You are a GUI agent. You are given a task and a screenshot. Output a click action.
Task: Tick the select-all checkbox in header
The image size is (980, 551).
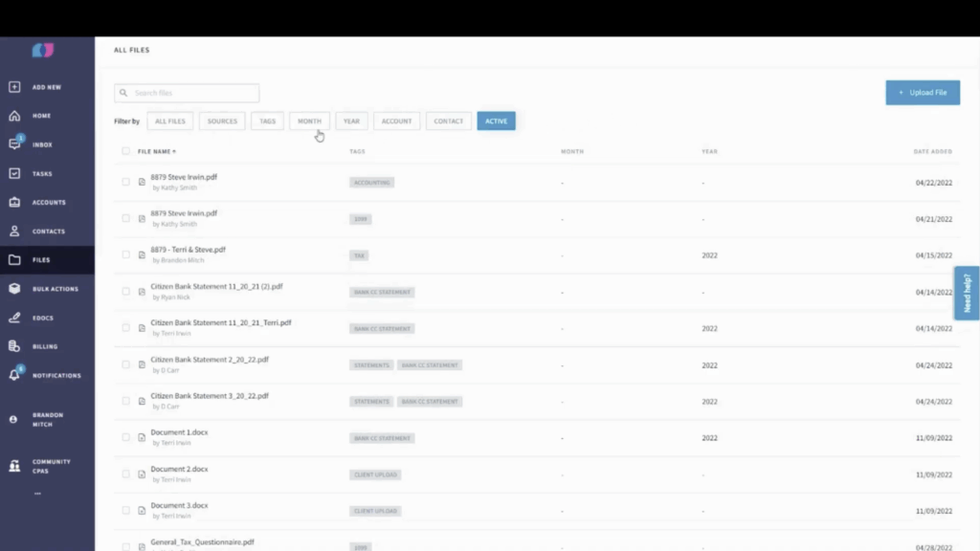(125, 151)
